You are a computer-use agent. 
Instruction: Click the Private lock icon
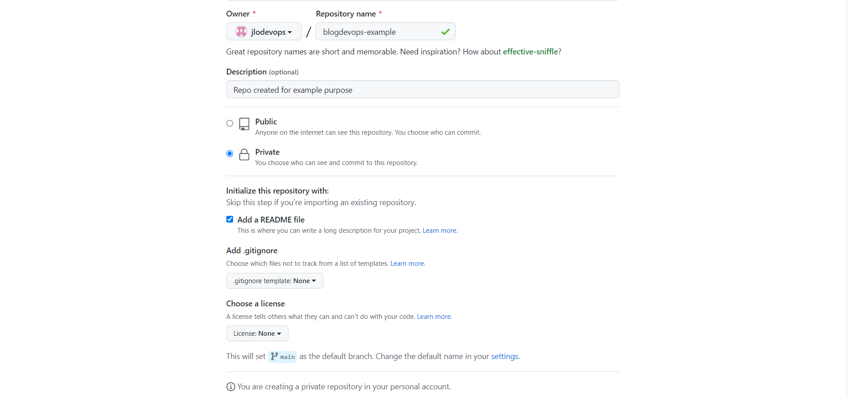pos(244,155)
